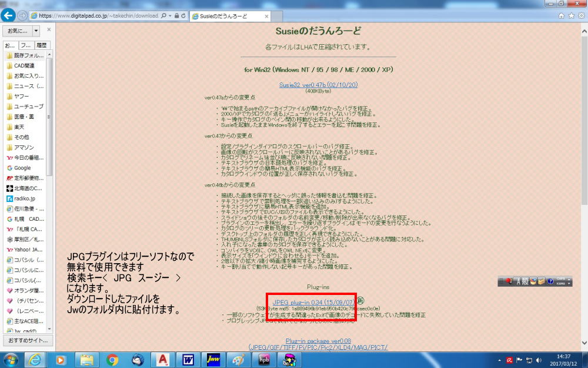
Task: Launch the hpb app from taskbar
Action: coord(265,360)
